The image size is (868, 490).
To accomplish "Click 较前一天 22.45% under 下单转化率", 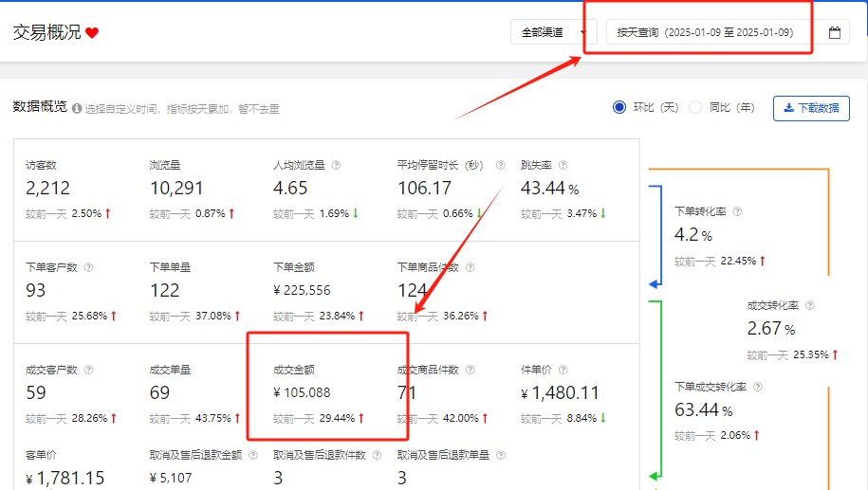I will coord(720,261).
